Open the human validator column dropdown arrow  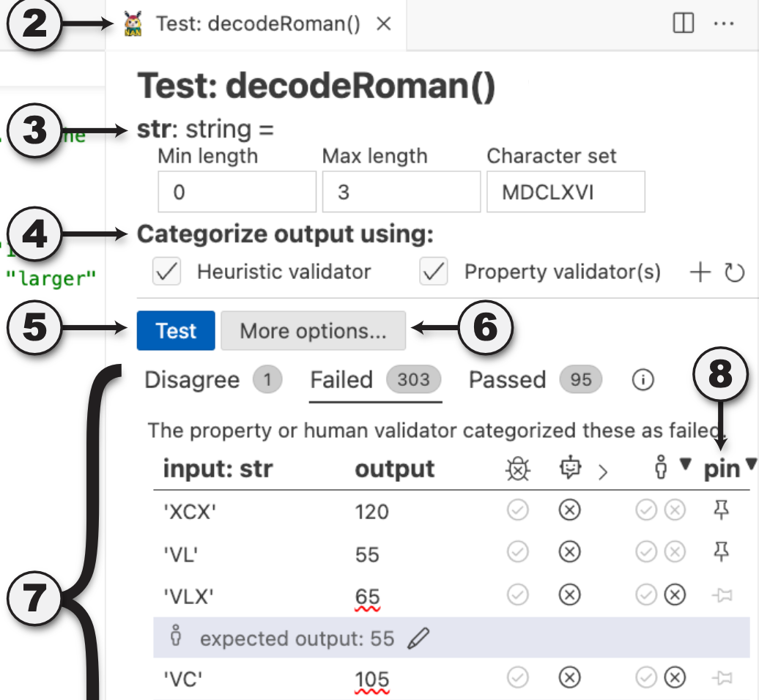click(x=685, y=463)
